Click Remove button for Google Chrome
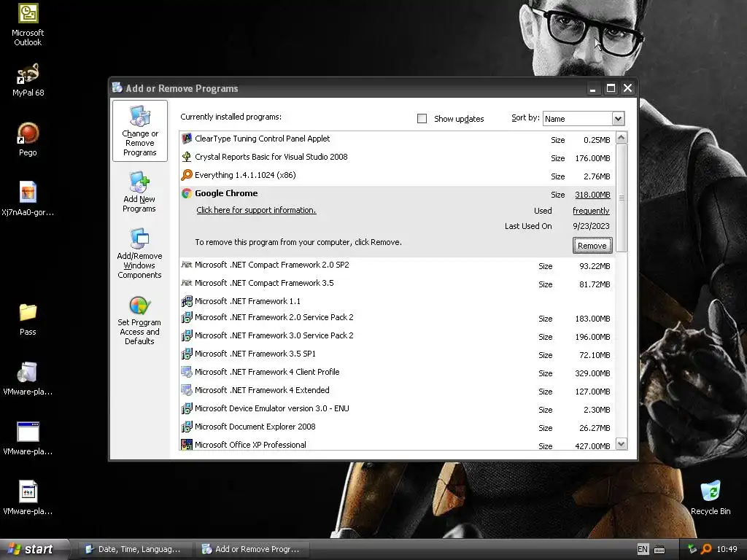The image size is (747, 560). pyautogui.click(x=592, y=246)
